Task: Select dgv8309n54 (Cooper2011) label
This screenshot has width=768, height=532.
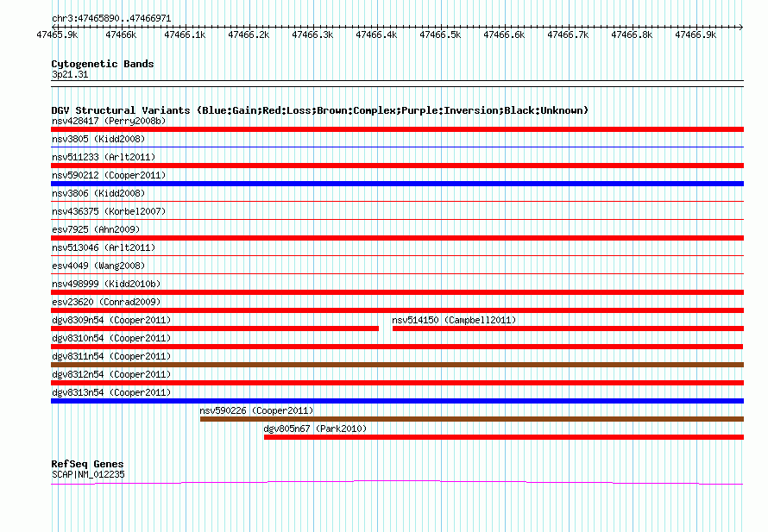Action: [x=111, y=320]
